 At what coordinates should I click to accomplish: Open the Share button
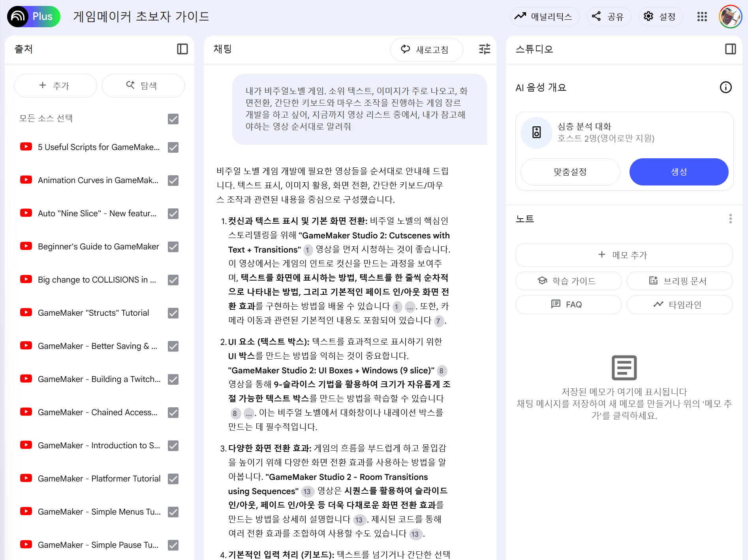coord(609,17)
